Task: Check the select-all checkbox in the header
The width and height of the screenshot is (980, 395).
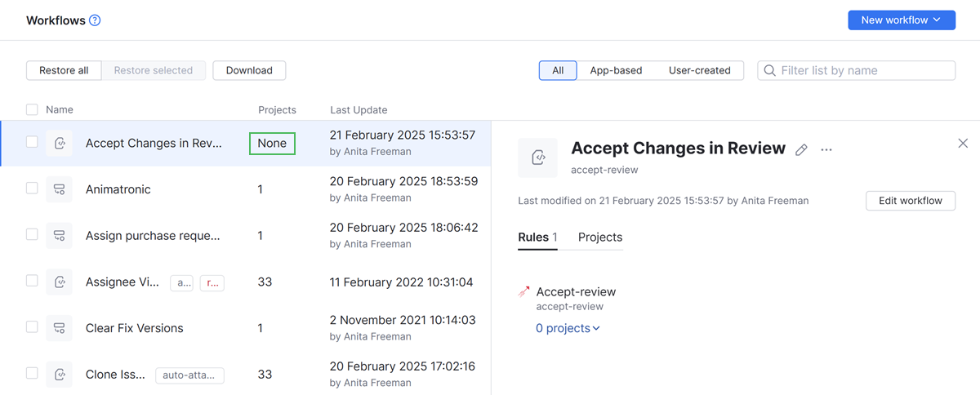Action: click(x=32, y=109)
